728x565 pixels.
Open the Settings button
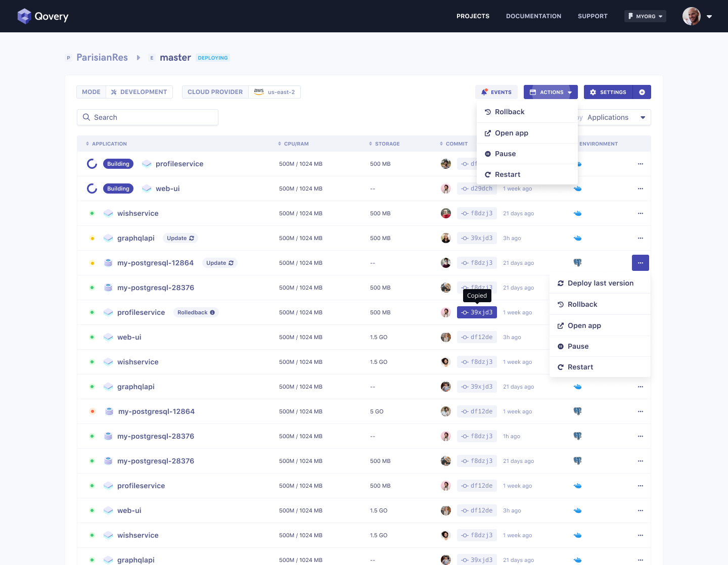(x=609, y=92)
